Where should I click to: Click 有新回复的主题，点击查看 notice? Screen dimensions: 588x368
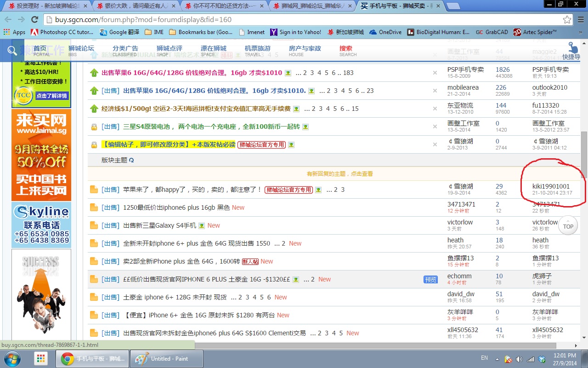(x=340, y=173)
